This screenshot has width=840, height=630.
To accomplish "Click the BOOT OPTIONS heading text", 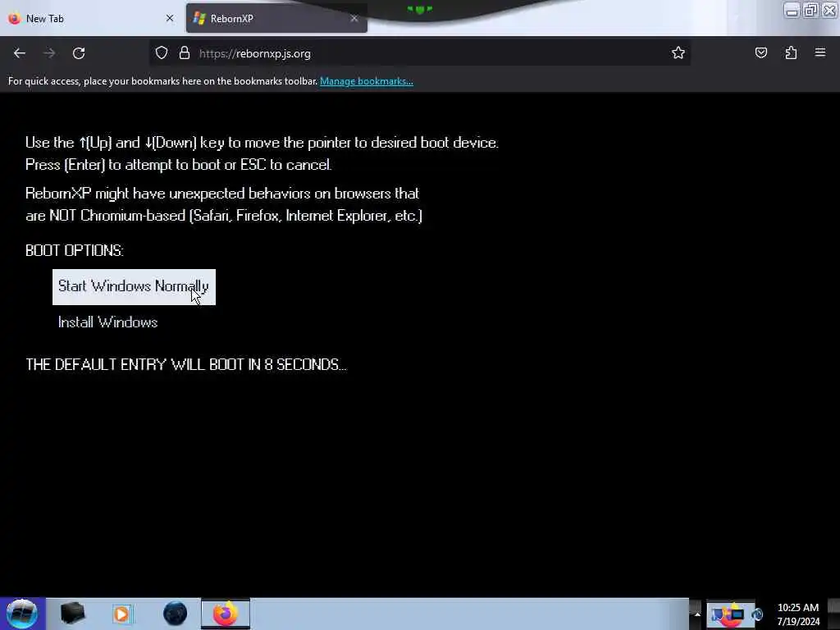I will [x=75, y=250].
